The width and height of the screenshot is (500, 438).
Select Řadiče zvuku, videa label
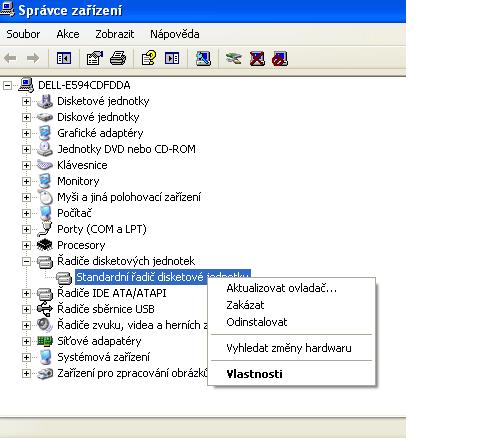point(132,325)
